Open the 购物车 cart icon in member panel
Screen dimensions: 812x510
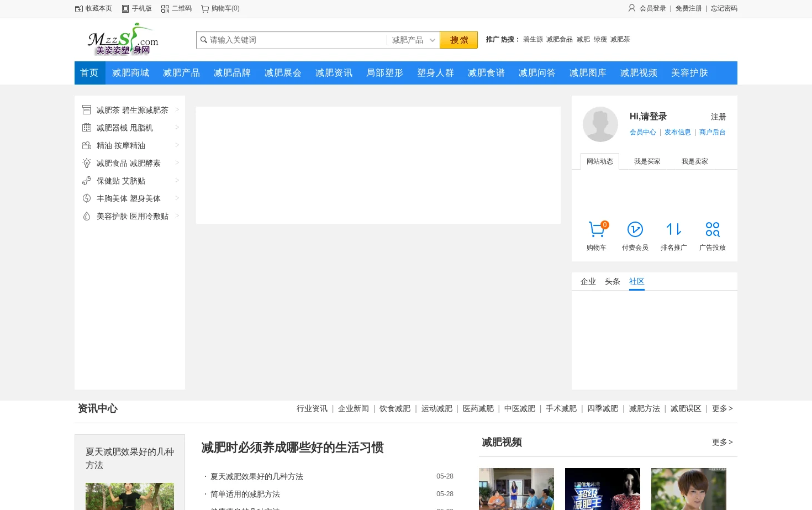[597, 229]
